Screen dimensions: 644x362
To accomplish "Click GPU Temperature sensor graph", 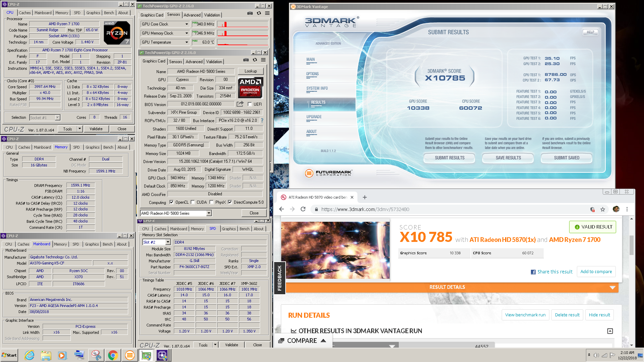I will 243,42.
